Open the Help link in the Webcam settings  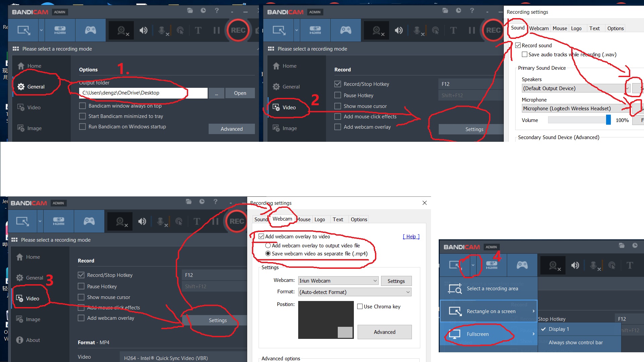click(411, 237)
